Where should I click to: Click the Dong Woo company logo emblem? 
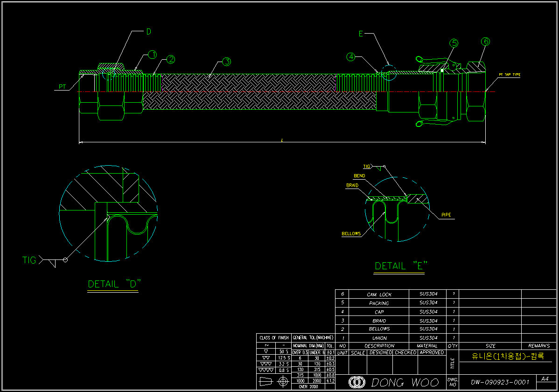[357, 382]
